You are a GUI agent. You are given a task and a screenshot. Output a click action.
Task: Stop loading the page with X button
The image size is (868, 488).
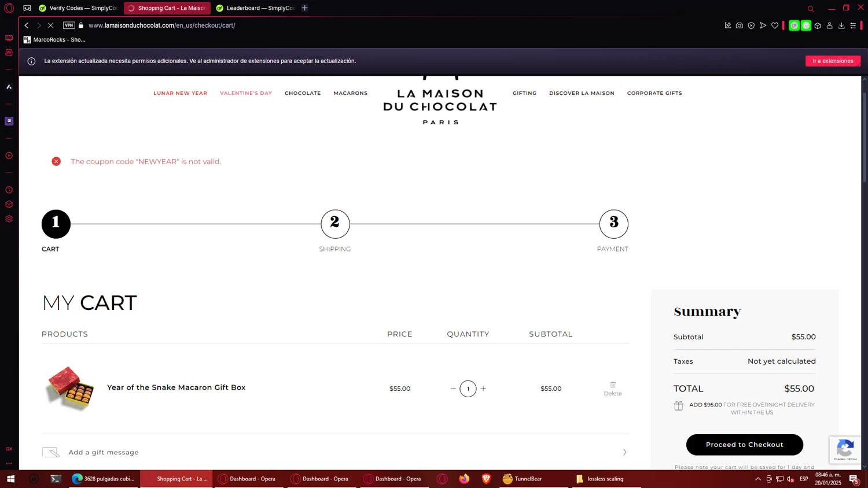pyautogui.click(x=50, y=25)
